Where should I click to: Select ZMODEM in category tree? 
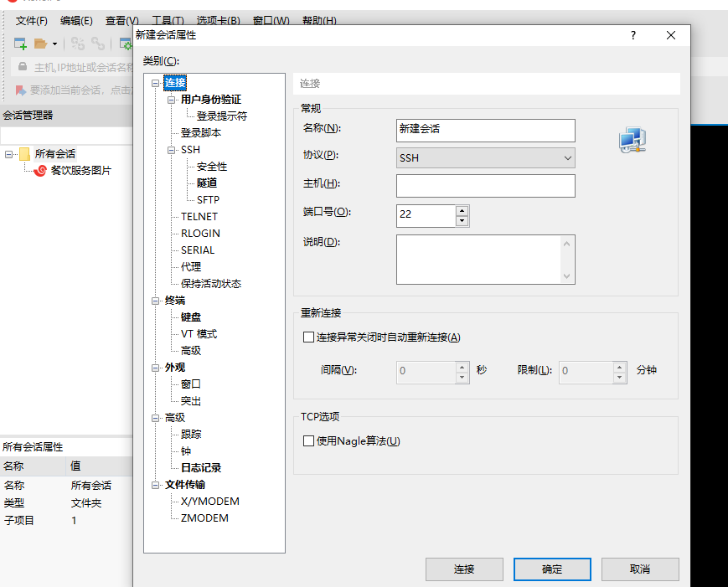coord(204,518)
